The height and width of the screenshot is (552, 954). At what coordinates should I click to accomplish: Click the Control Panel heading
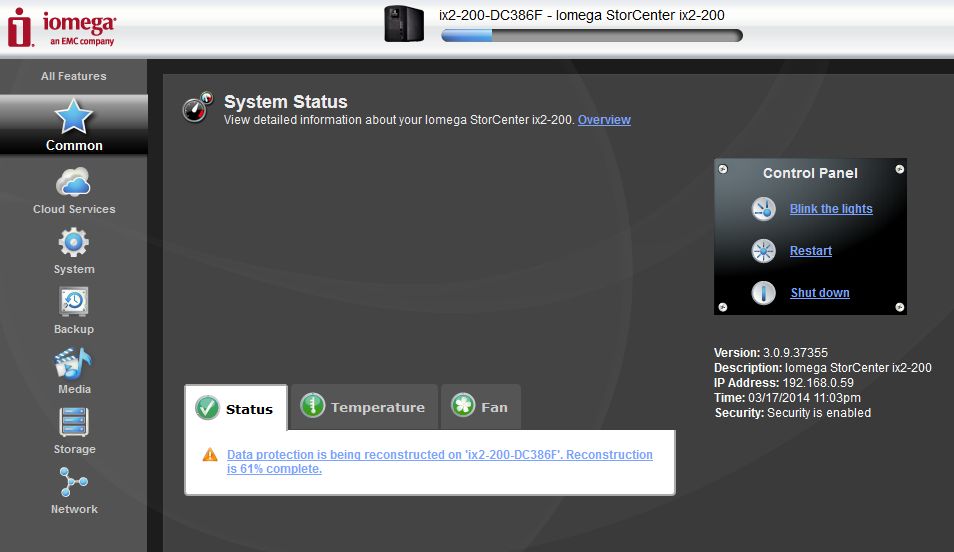point(810,173)
